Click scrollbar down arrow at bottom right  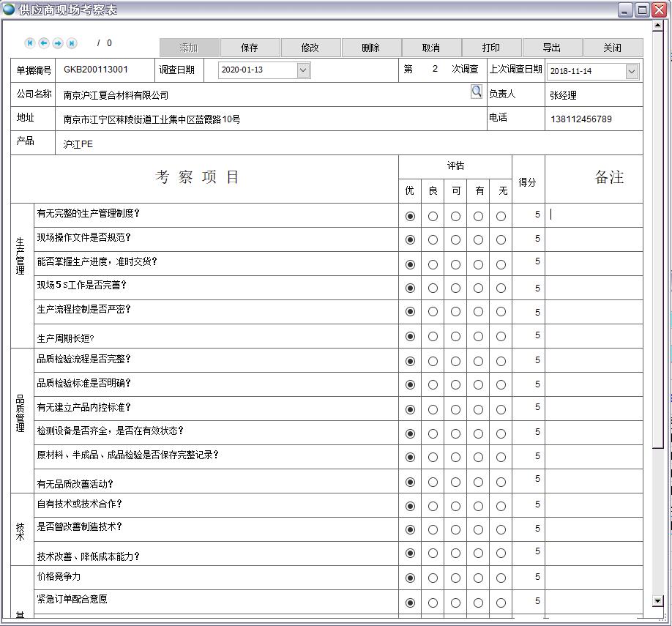657,601
